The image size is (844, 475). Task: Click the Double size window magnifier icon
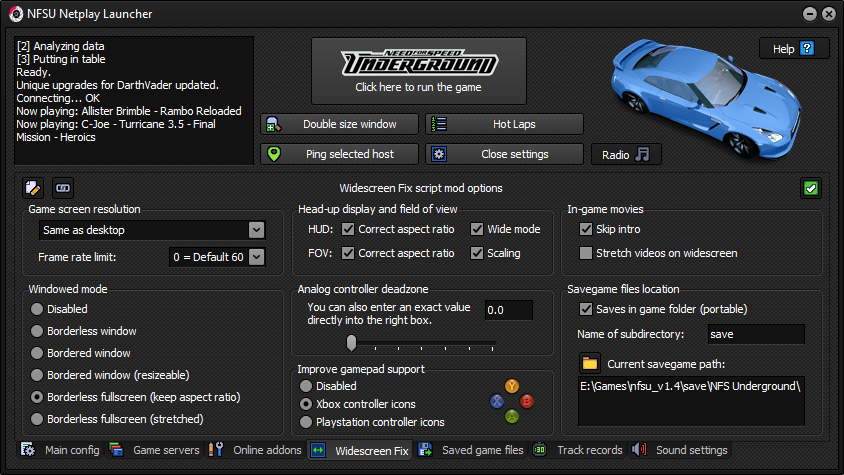point(273,124)
